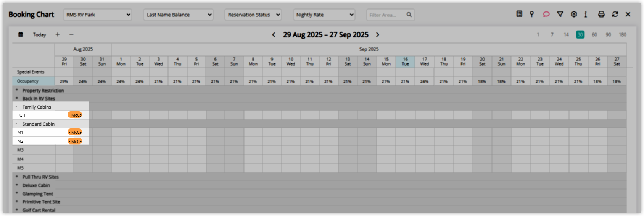The image size is (644, 216).
Task: Expand the Primitive Tent Site category
Action: 17,201
